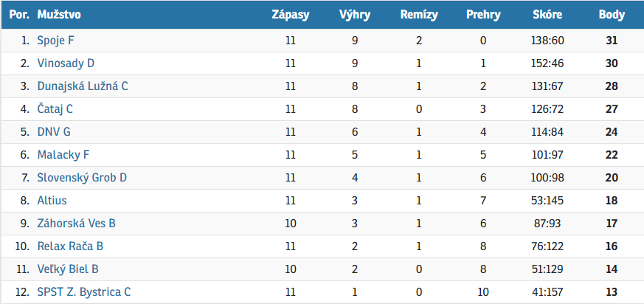Screen dimensions: 644x304
Task: Click the Relax Rača B team link
Action: [x=70, y=246]
